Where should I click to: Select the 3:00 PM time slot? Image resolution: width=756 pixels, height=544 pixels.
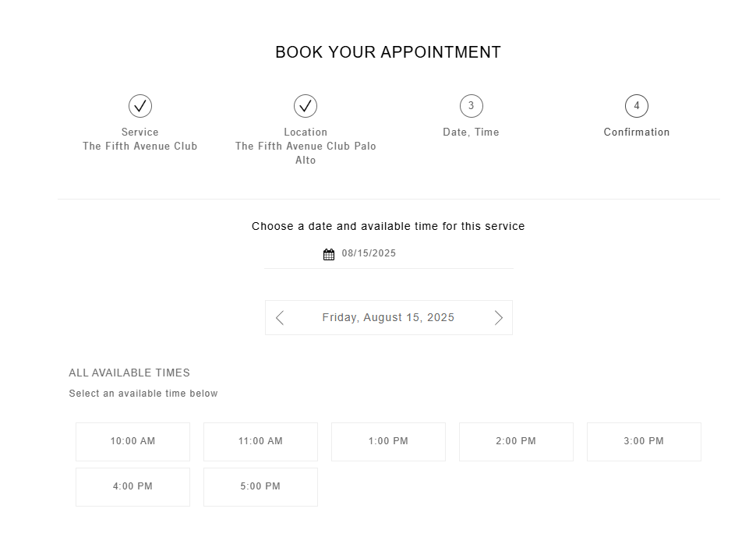[644, 442]
